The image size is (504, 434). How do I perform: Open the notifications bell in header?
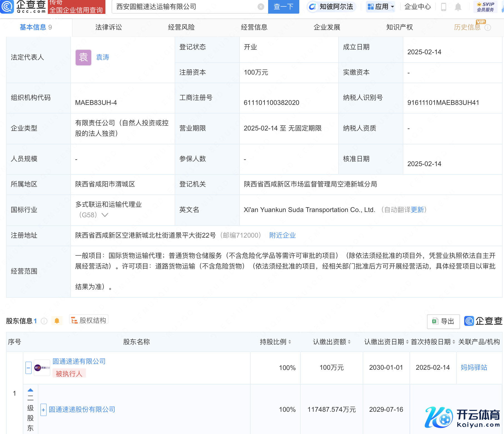pyautogui.click(x=458, y=7)
